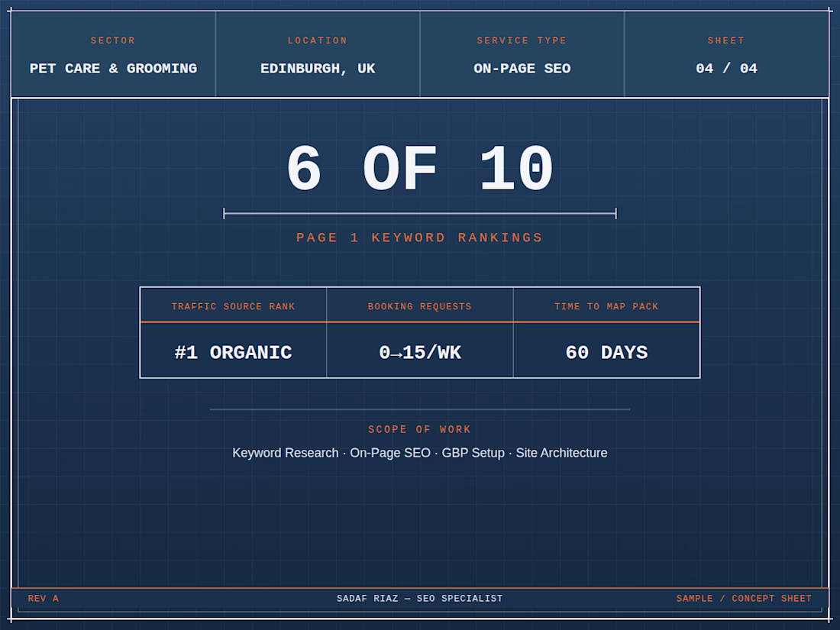
Task: Select the 0→15/WK cell value
Action: (420, 352)
